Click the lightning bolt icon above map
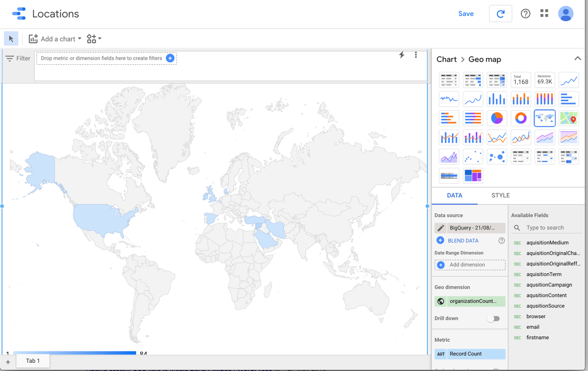This screenshot has height=371, width=588. click(402, 55)
